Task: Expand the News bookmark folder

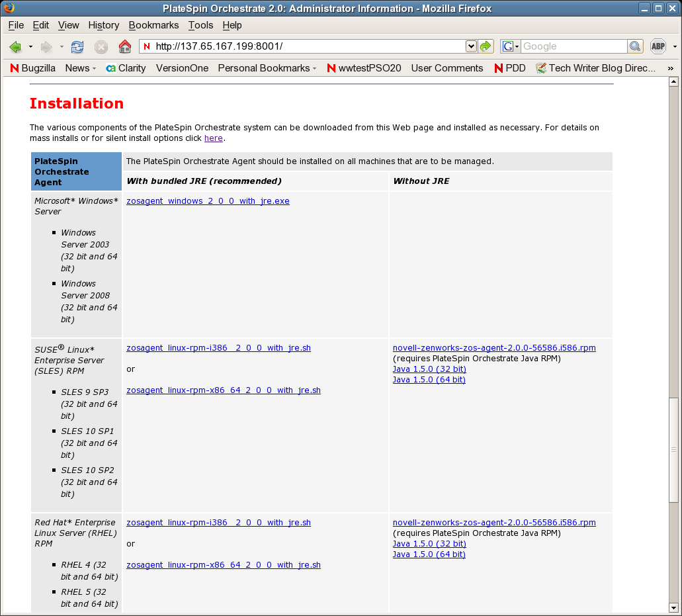Action: [81, 68]
